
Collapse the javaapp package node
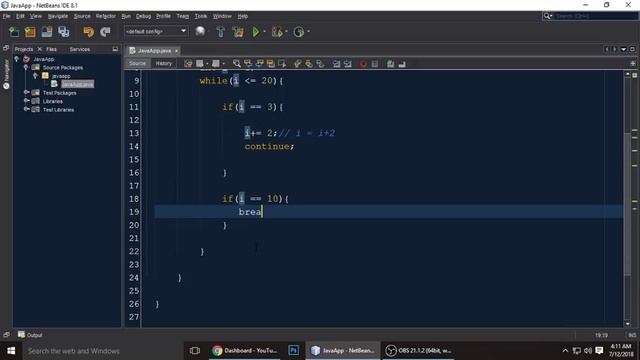(x=35, y=76)
